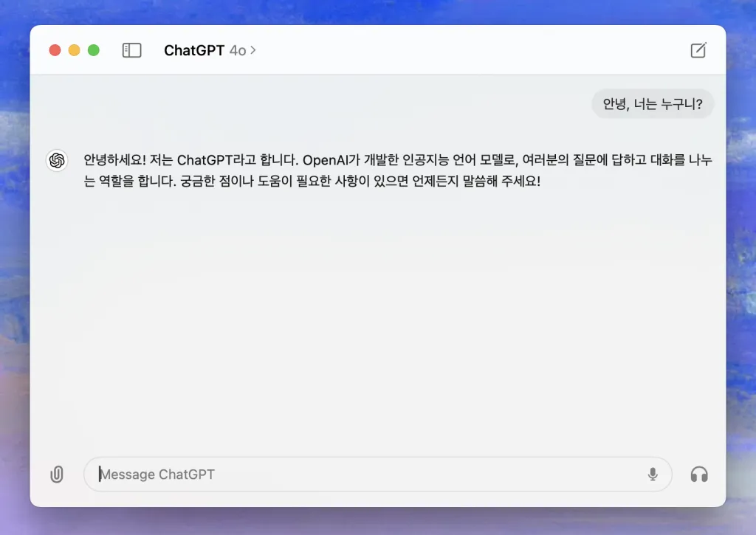Image resolution: width=756 pixels, height=535 pixels.
Task: Start voice mode with headphones icon
Action: click(x=699, y=474)
